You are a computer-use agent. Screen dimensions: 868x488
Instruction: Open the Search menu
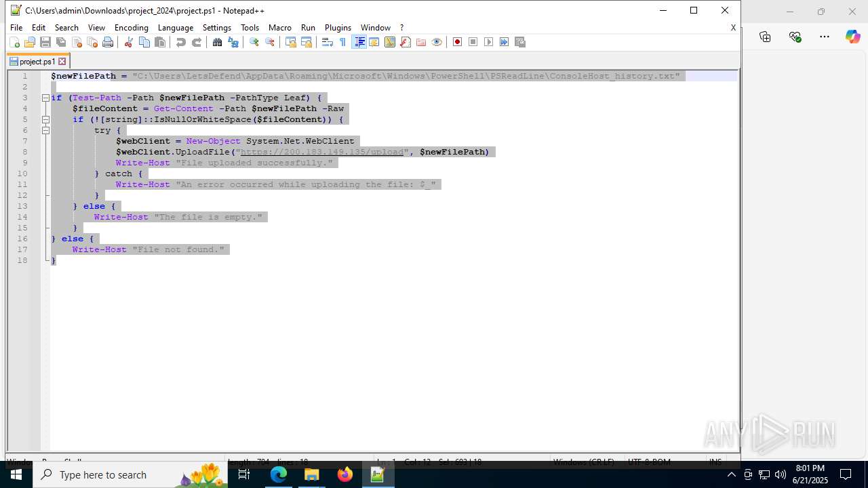[66, 28]
